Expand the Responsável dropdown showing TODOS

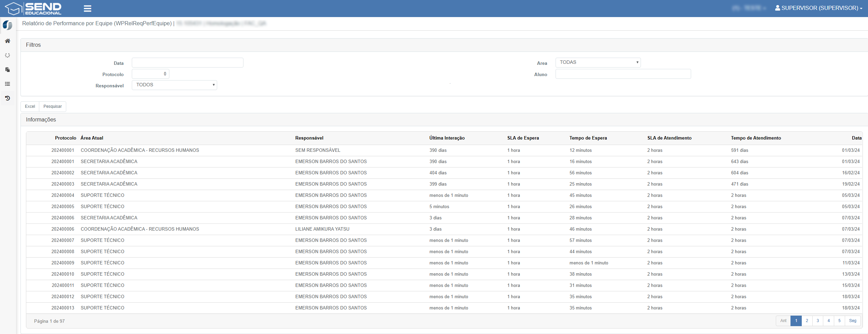[x=174, y=85]
